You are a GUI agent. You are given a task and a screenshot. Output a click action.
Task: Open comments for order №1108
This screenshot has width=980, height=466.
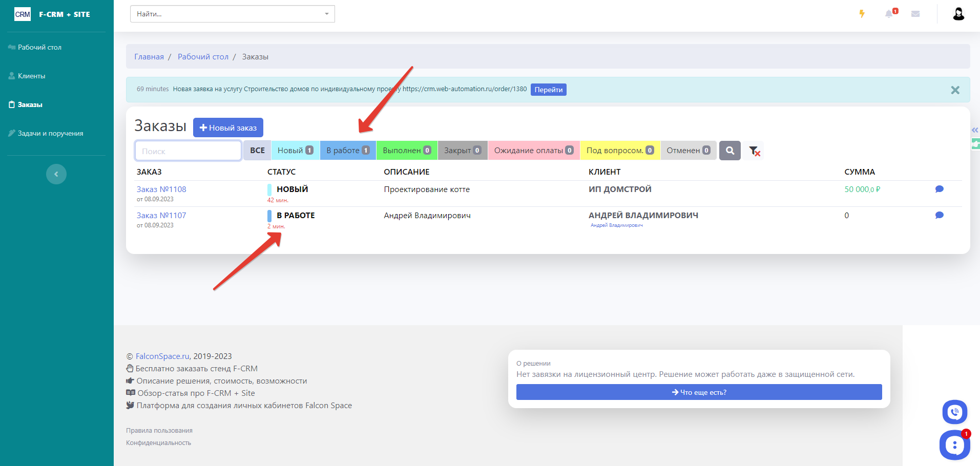pos(939,189)
